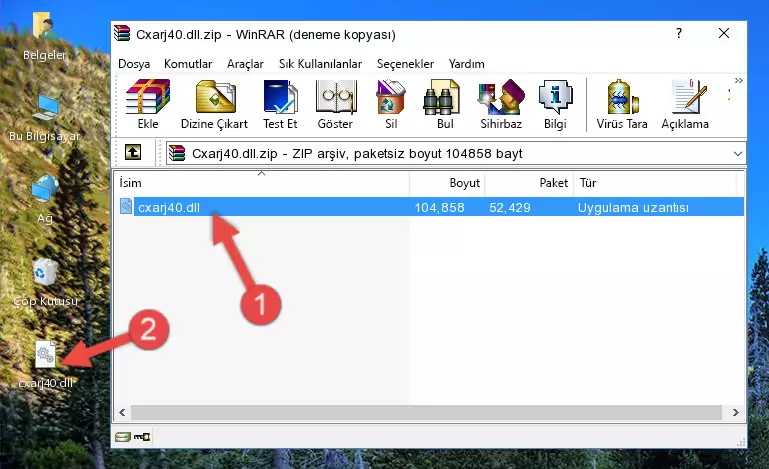Open the Açıklama comment tool

pyautogui.click(x=685, y=104)
